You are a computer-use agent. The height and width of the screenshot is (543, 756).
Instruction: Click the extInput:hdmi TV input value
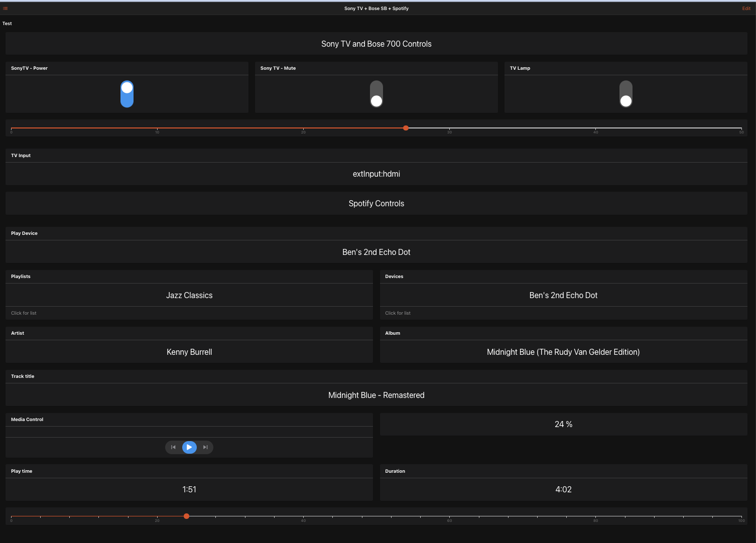[376, 174]
